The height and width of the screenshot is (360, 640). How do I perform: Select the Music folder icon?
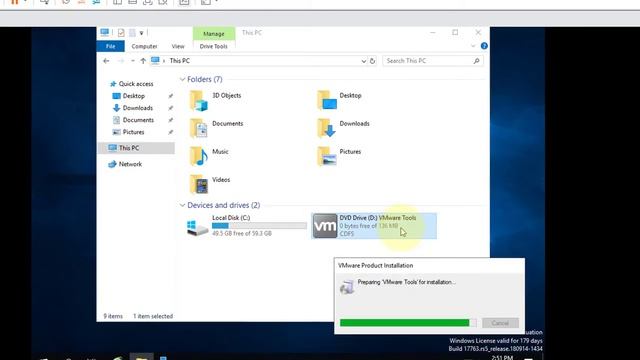click(x=199, y=157)
